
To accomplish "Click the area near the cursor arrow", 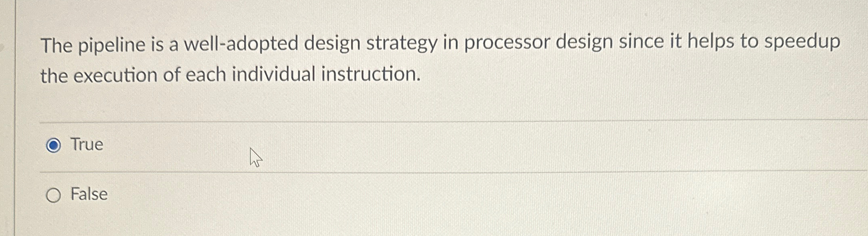I will click(x=255, y=158).
